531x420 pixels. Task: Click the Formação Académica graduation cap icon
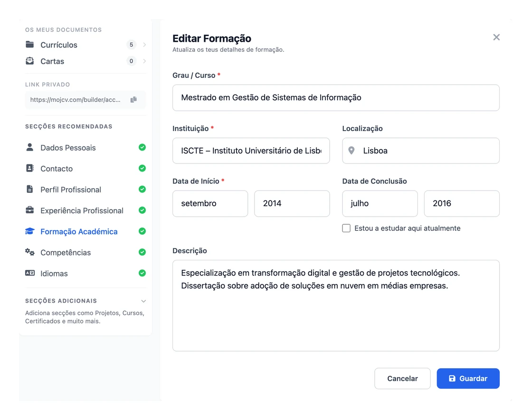click(x=30, y=231)
